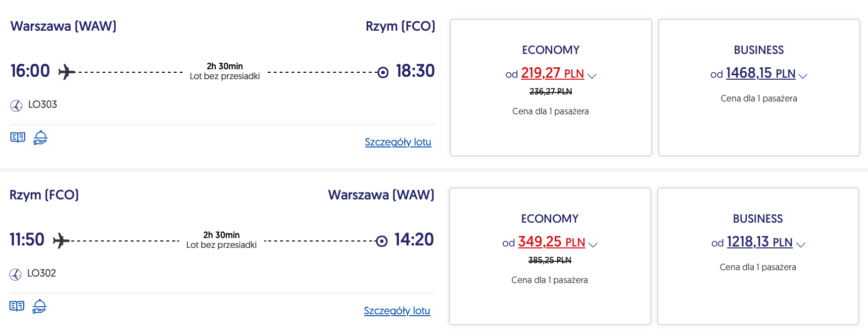Click the LOT airline logo beside LO303

[x=16, y=105]
